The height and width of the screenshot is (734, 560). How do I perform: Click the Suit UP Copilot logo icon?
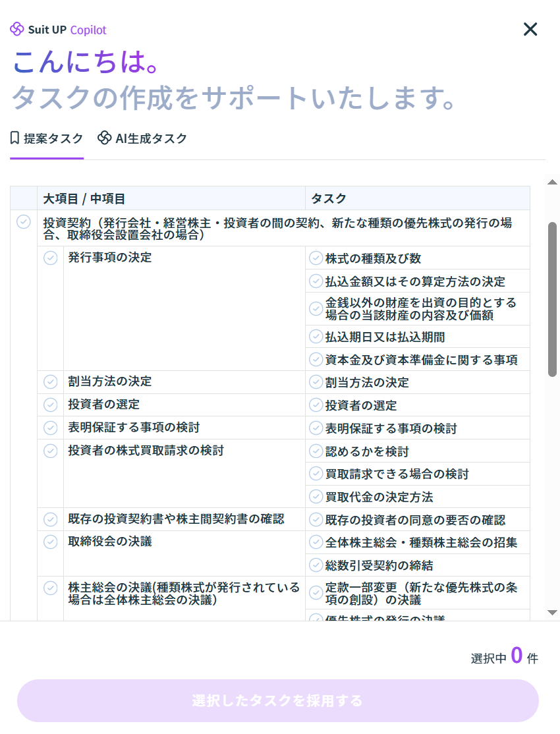click(x=17, y=30)
